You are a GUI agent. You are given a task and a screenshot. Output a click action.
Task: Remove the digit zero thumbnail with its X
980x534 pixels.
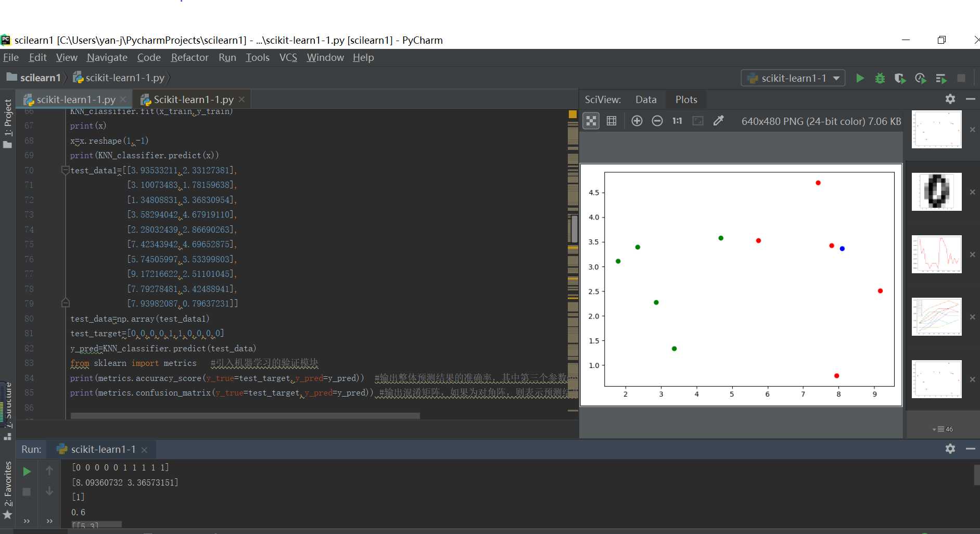click(x=972, y=192)
